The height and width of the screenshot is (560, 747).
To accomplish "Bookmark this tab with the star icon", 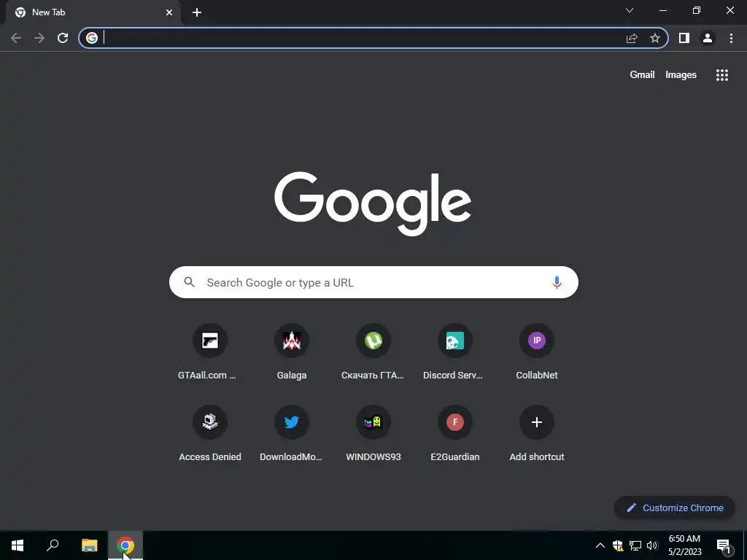I will 655,38.
